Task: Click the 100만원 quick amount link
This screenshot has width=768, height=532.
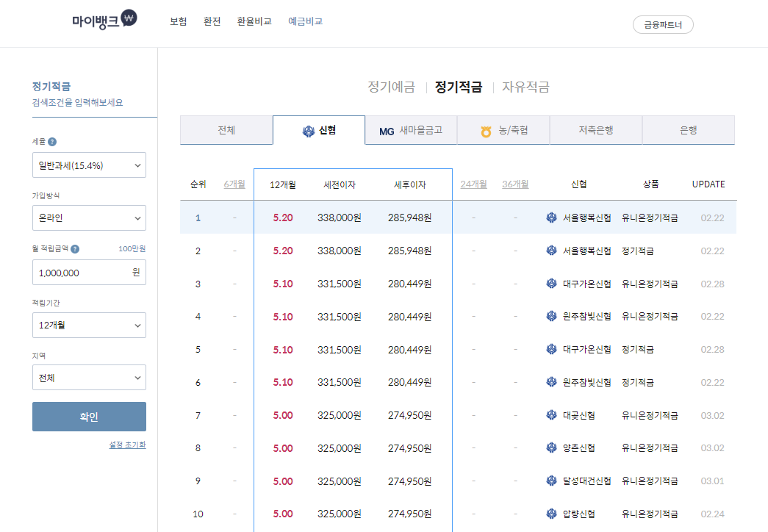Action: click(x=132, y=249)
